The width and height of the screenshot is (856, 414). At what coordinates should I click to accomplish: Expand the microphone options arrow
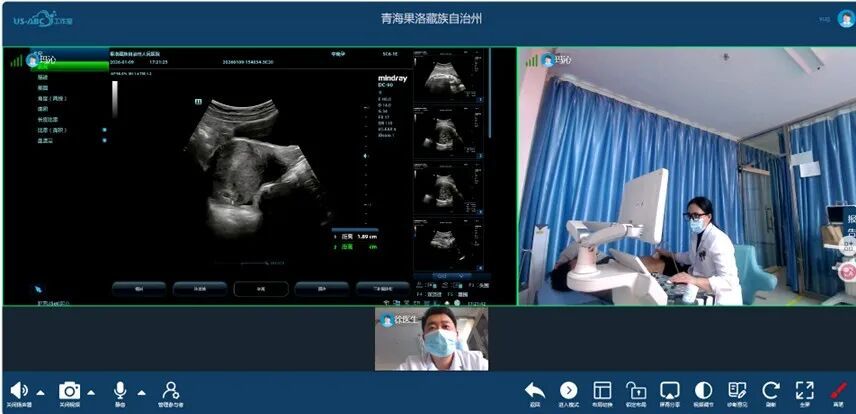tap(141, 392)
